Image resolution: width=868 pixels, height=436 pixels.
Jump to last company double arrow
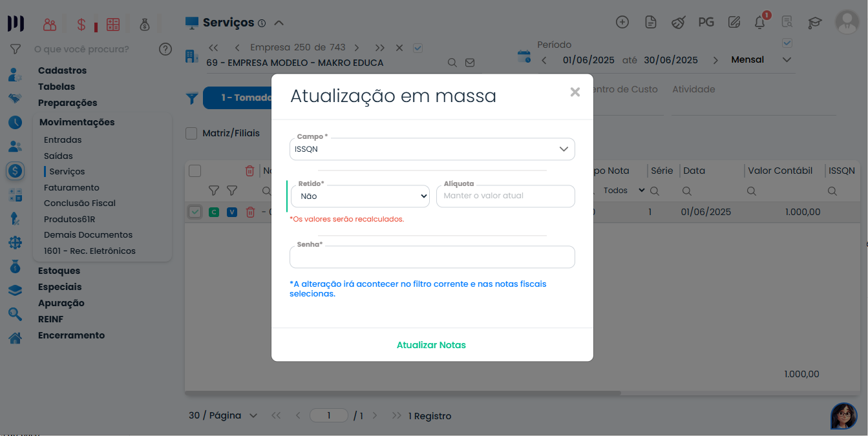pos(379,48)
